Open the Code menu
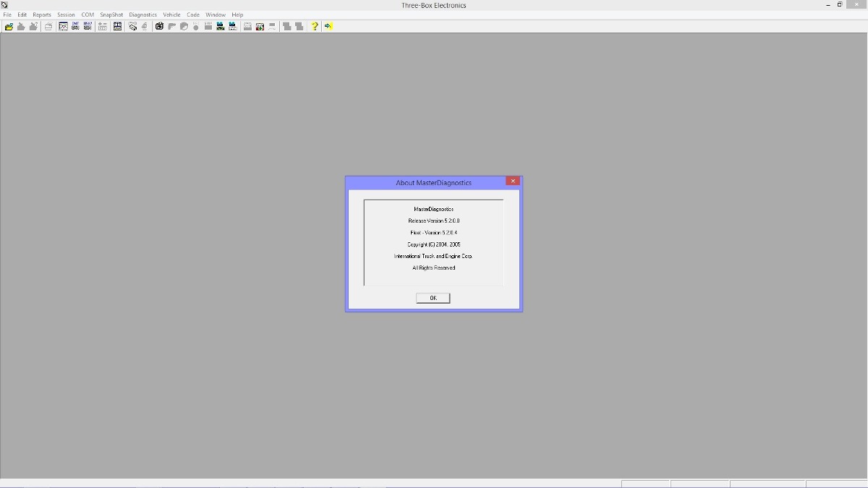This screenshot has width=868, height=488. click(193, 14)
